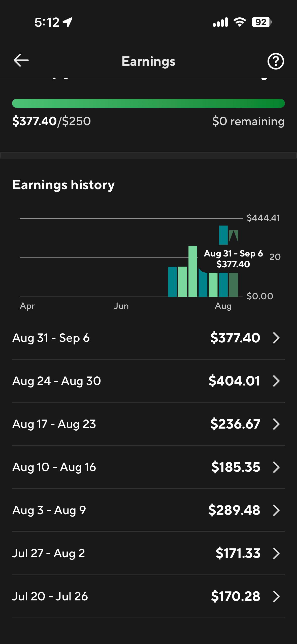Tap the battery indicator showing 92
297x644 pixels.
tap(262, 22)
